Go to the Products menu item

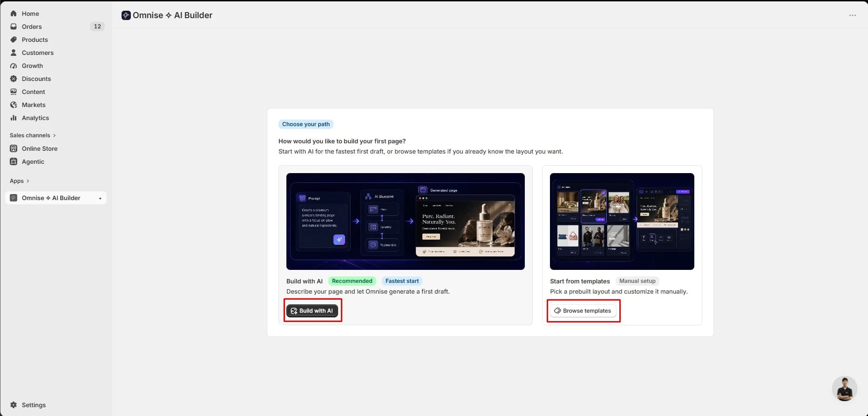(56, 40)
